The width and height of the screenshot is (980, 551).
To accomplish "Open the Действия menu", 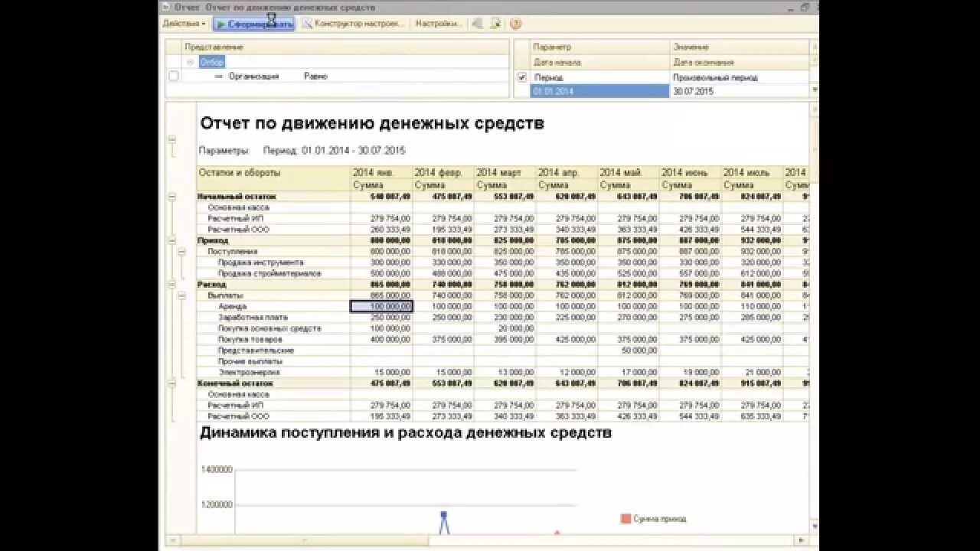I will (184, 24).
